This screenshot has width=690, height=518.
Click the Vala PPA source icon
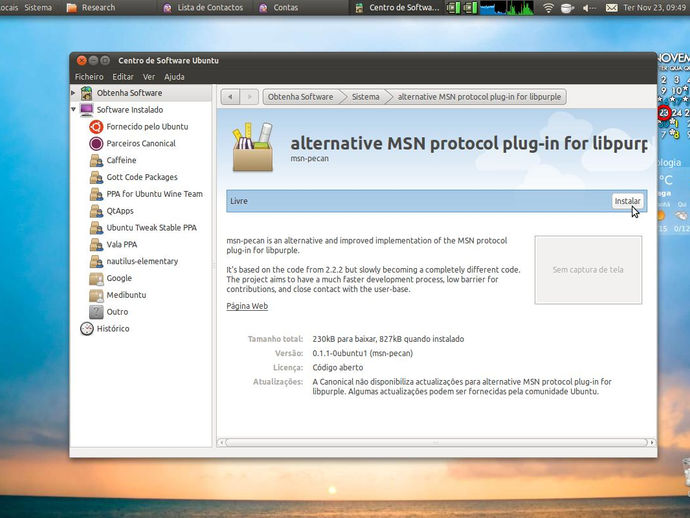(x=96, y=245)
